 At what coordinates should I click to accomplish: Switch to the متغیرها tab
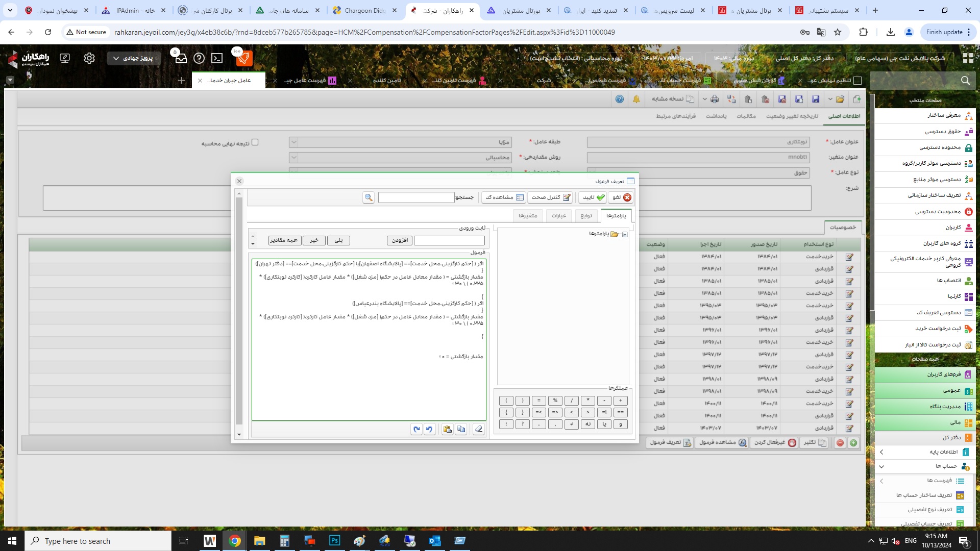point(528,216)
